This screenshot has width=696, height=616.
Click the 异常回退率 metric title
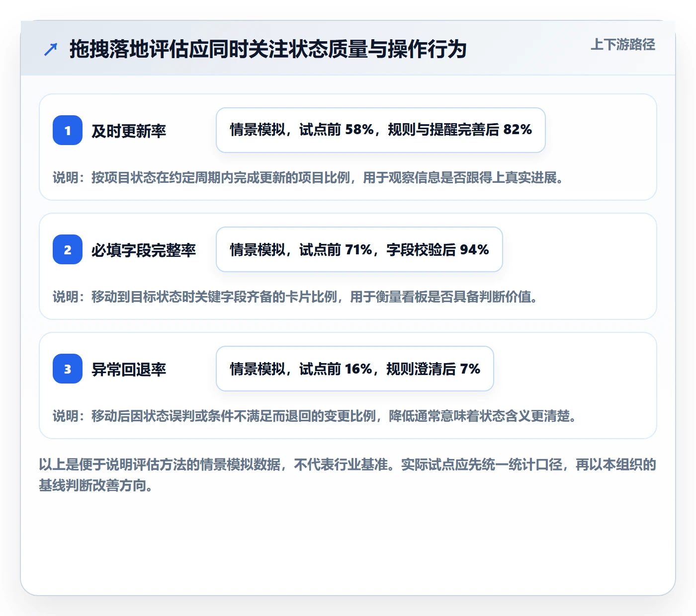129,369
